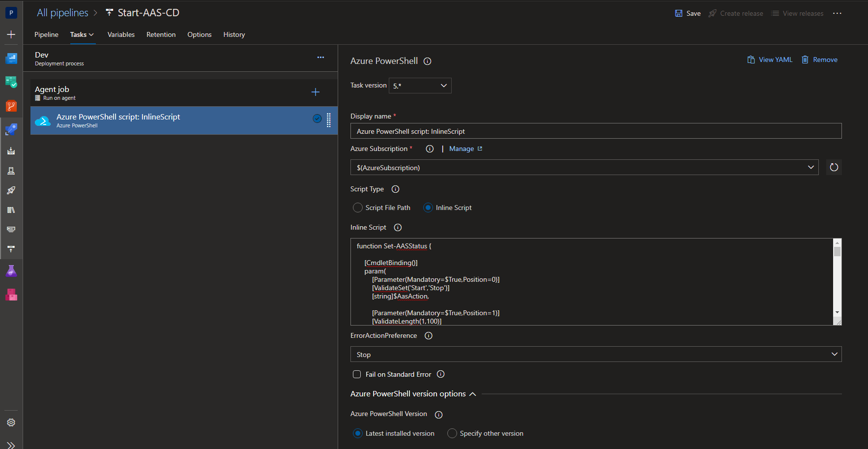Select the Dev Deployment process header
This screenshot has width=868, height=449.
point(180,59)
